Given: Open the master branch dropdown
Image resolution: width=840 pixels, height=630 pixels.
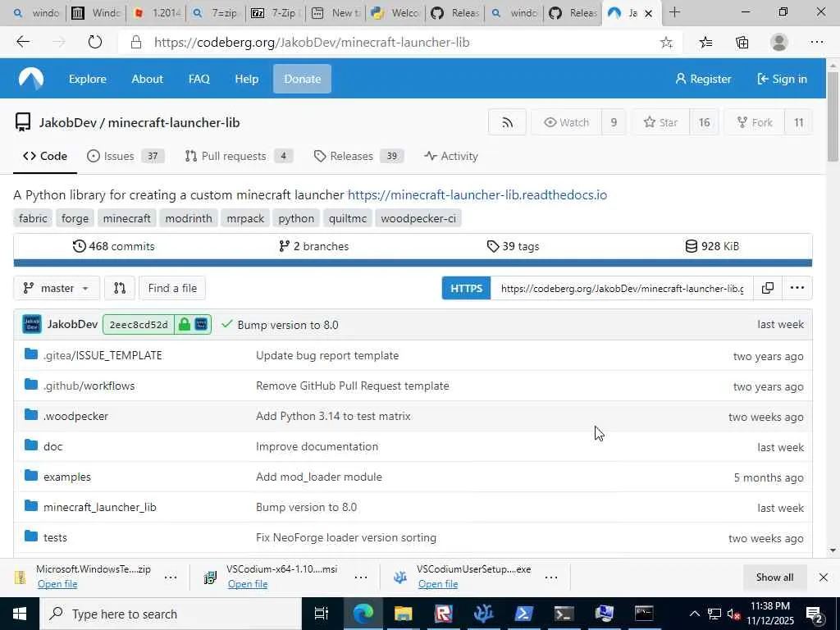Looking at the screenshot, I should tap(57, 288).
